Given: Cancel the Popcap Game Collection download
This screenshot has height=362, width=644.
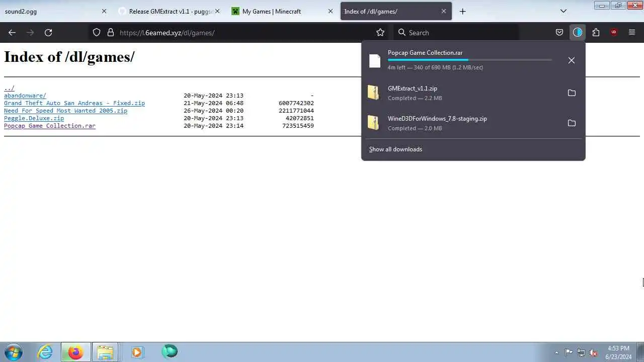Looking at the screenshot, I should point(572,60).
